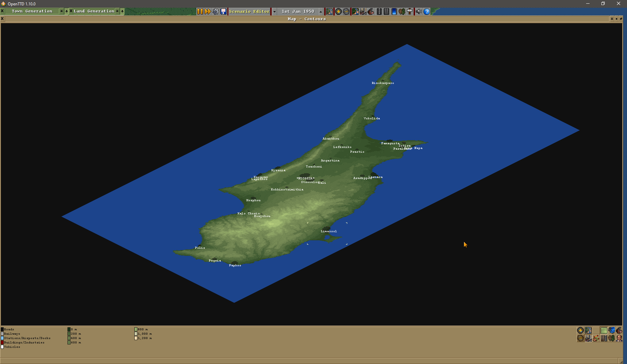Click the *NICOSIA* town label
627x364 pixels.
tap(305, 178)
